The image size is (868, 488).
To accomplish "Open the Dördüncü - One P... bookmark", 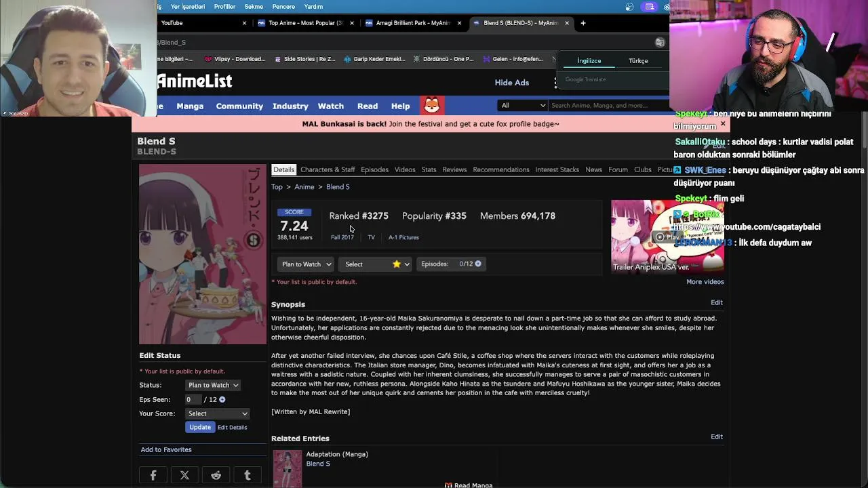I will [x=443, y=59].
